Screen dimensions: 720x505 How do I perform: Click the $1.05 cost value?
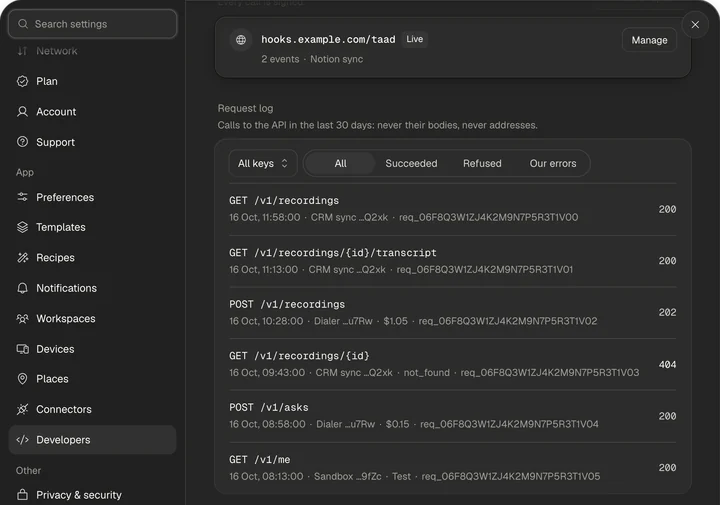395,321
